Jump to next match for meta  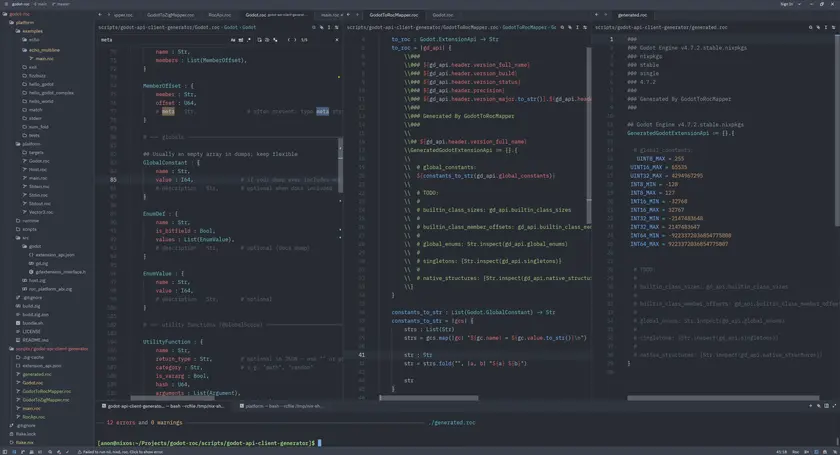tap(295, 40)
